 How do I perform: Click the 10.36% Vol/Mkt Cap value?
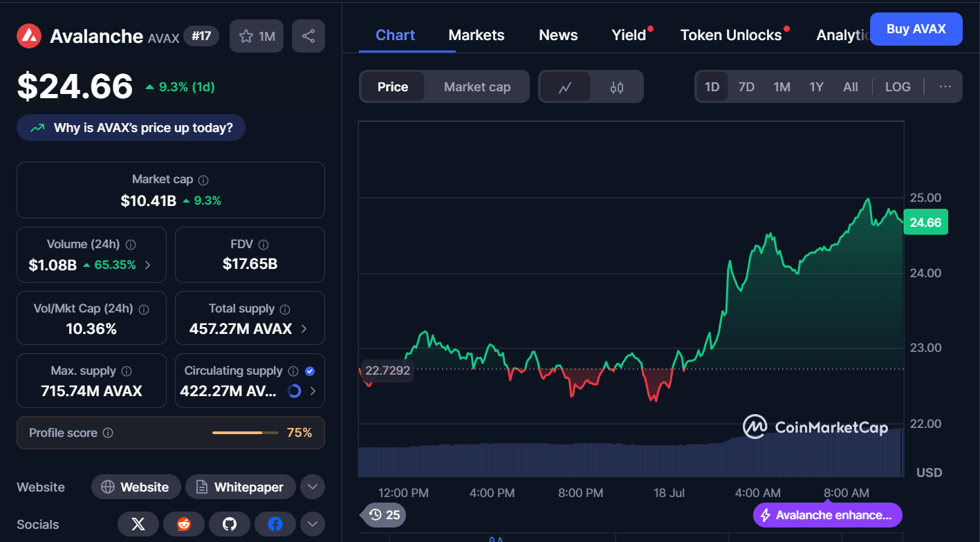[x=91, y=329]
